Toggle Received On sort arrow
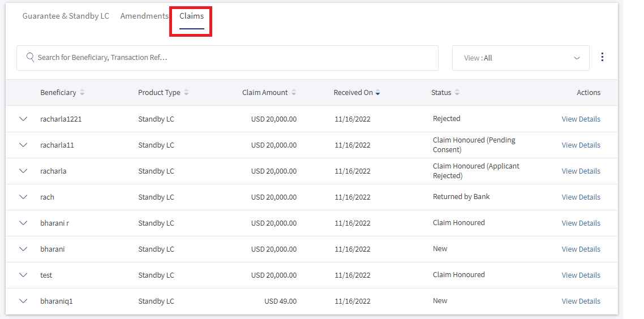 coord(378,93)
